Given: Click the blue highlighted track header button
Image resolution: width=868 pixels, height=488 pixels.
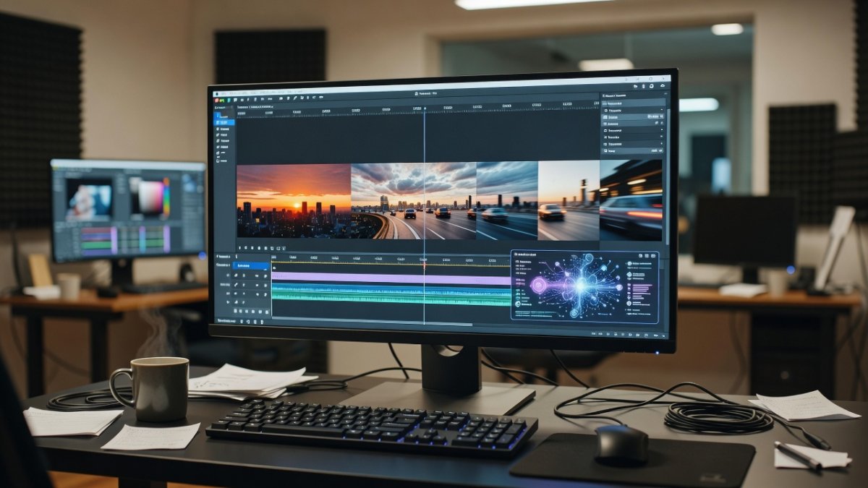Looking at the screenshot, I should pyautogui.click(x=251, y=266).
